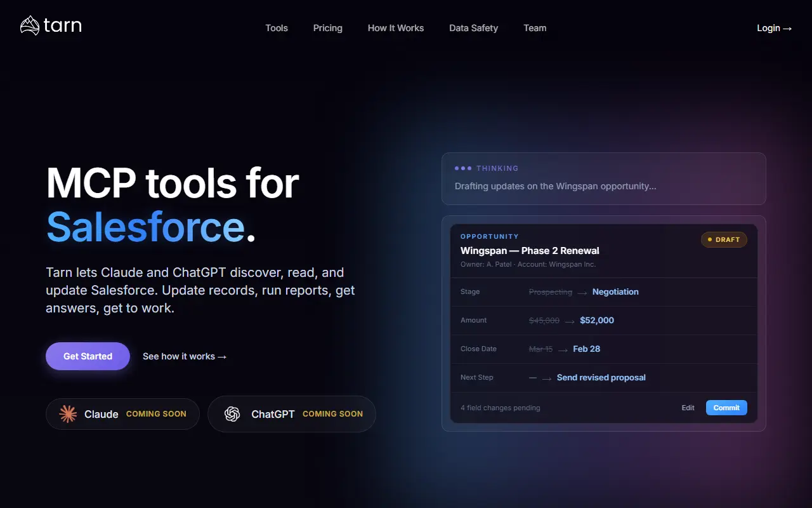812x508 pixels.
Task: Click the THINKING status label
Action: pos(497,168)
